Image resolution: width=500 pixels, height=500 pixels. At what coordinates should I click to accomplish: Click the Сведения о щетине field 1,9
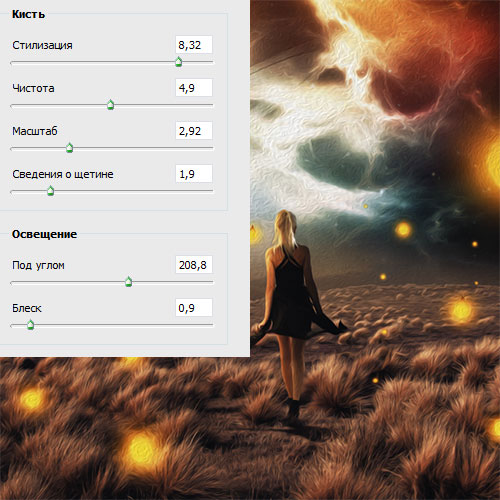194,174
